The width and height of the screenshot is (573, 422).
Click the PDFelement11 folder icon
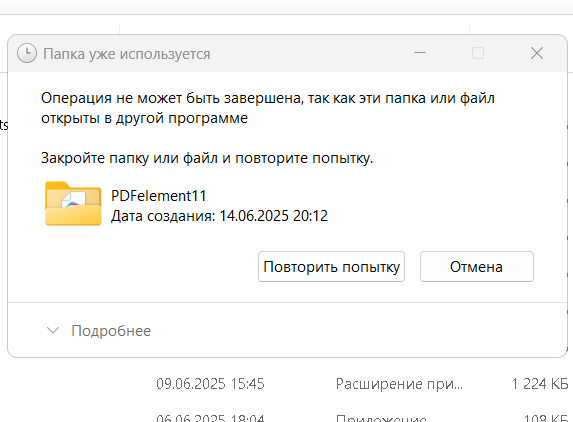[x=73, y=204]
